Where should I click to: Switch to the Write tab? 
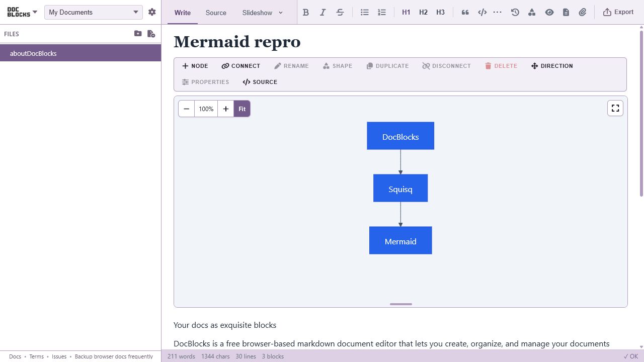(x=182, y=13)
